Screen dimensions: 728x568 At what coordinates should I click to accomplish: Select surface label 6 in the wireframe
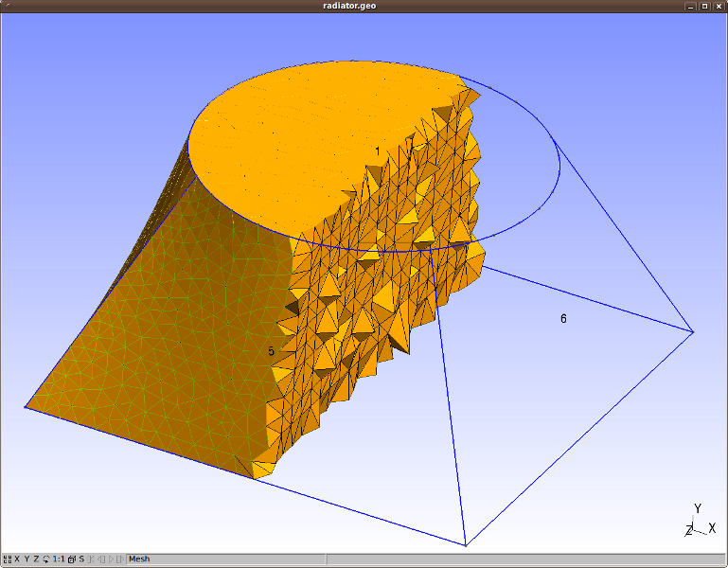coord(563,319)
